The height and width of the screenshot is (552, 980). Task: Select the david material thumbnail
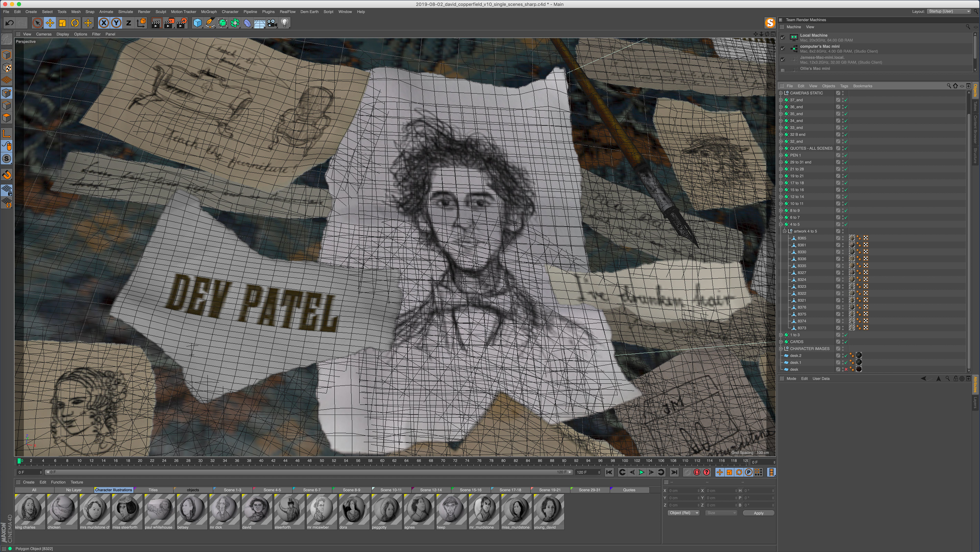(x=257, y=512)
